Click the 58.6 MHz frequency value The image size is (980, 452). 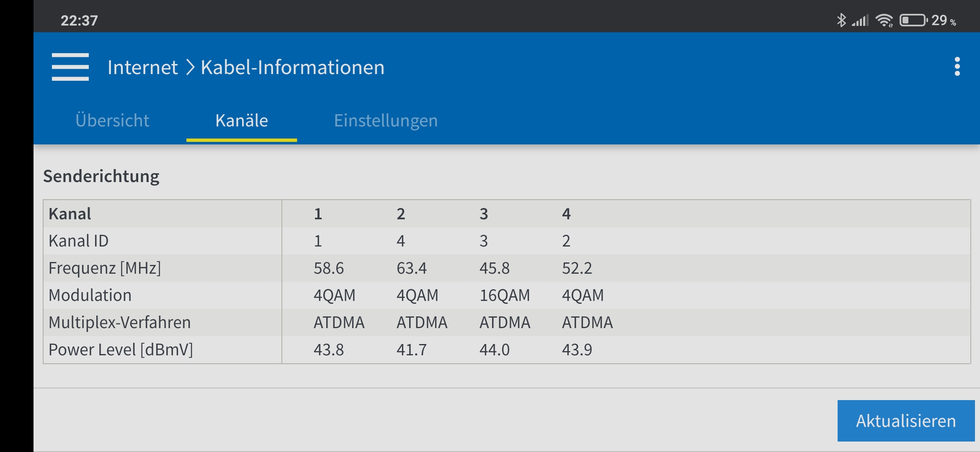[329, 268]
